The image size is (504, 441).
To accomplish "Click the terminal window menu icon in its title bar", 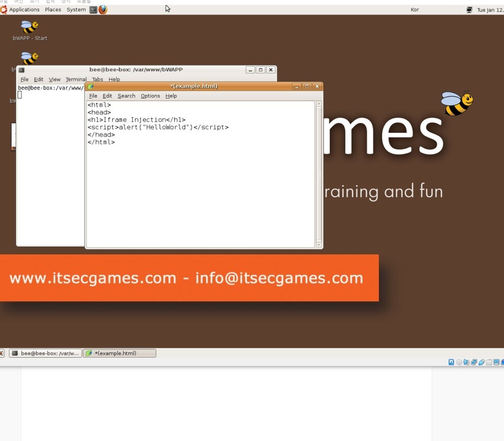I will [21, 70].
